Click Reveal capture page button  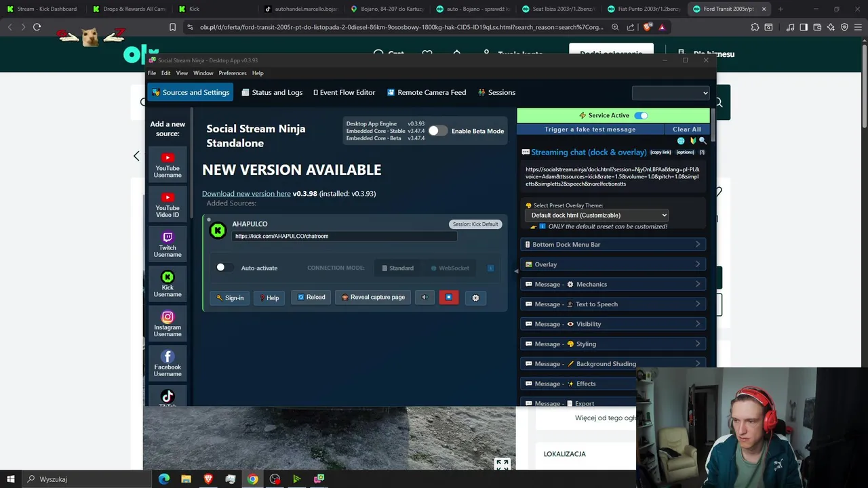373,298
